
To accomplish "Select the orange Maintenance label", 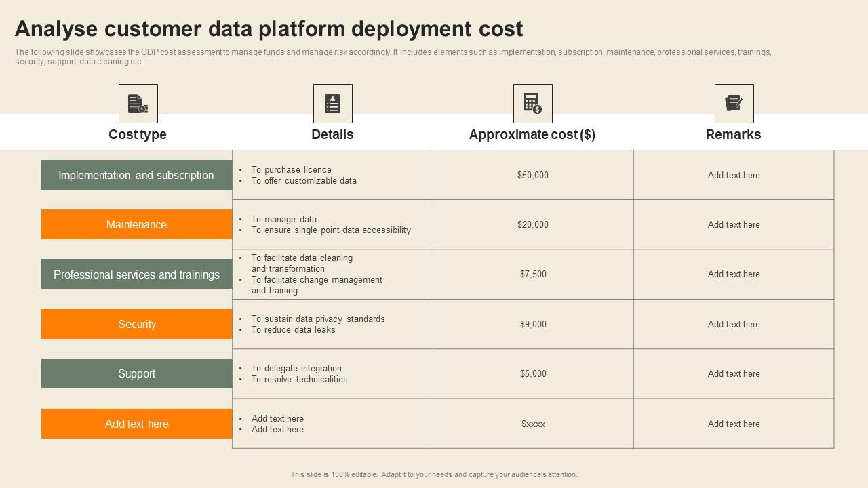I will click(x=136, y=224).
